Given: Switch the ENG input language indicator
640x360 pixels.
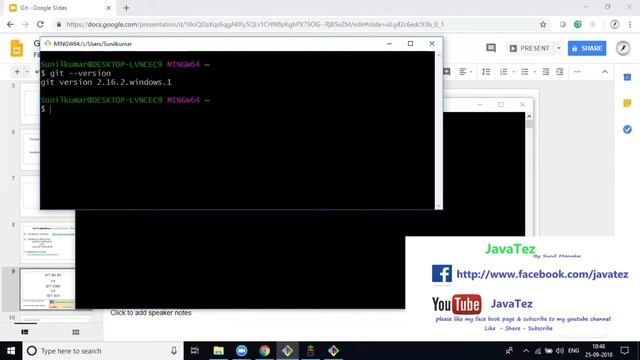Looking at the screenshot, I should click(573, 351).
